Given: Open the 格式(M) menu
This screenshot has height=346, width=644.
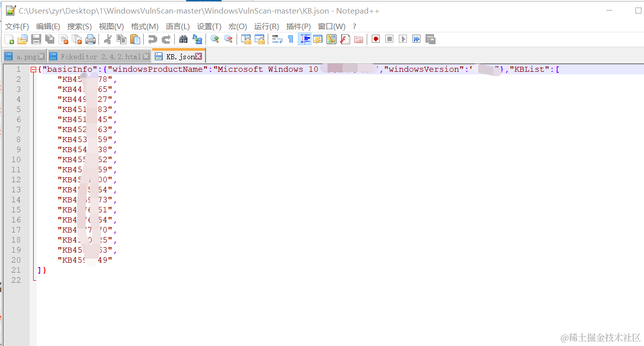Looking at the screenshot, I should click(145, 27).
